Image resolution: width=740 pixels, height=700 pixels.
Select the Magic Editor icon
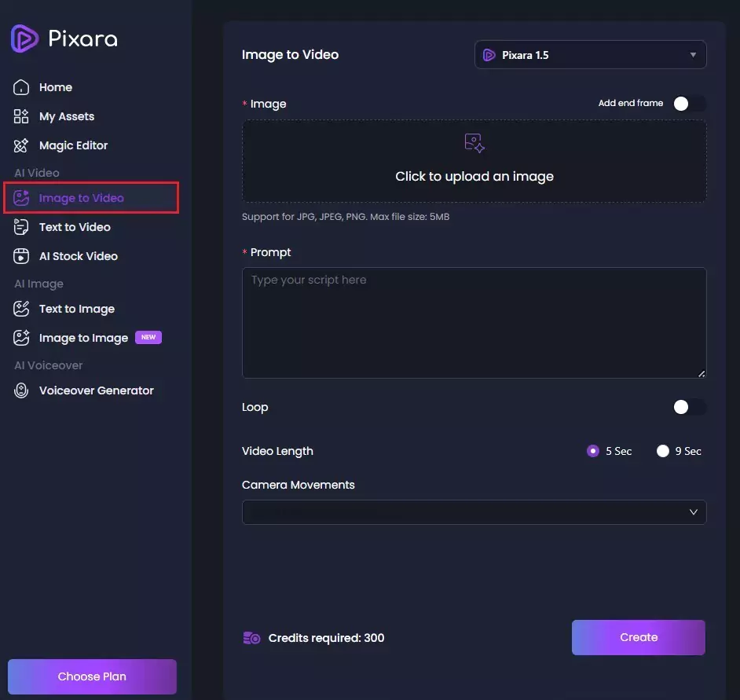(x=21, y=145)
